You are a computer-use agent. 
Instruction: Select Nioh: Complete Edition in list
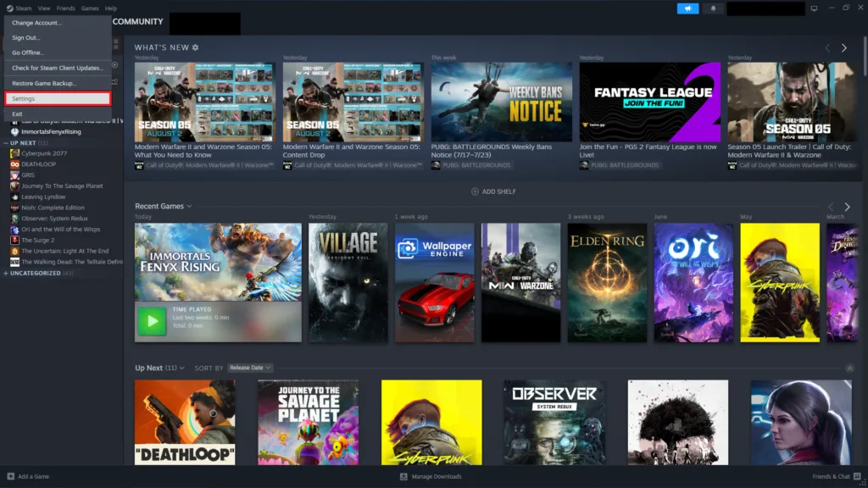click(x=53, y=208)
